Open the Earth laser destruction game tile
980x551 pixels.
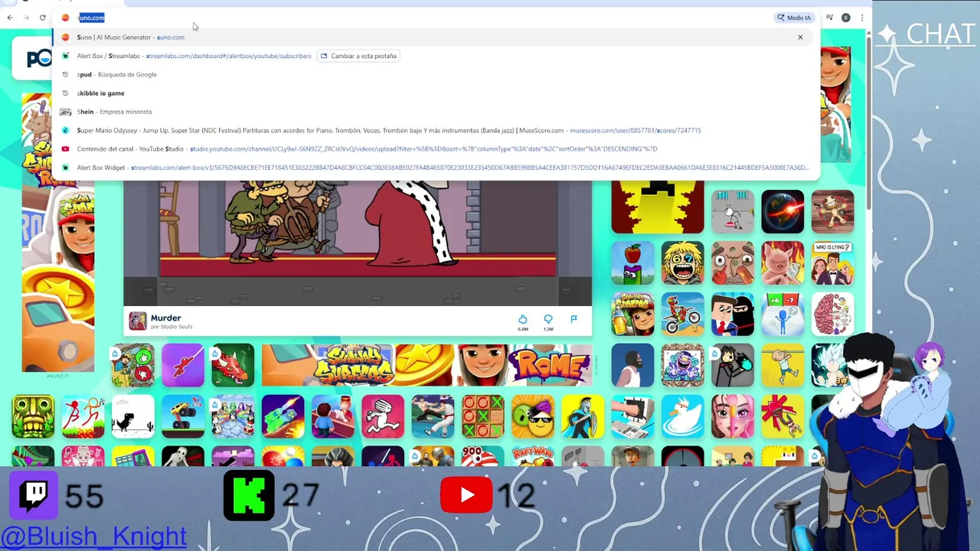pyautogui.click(x=782, y=212)
